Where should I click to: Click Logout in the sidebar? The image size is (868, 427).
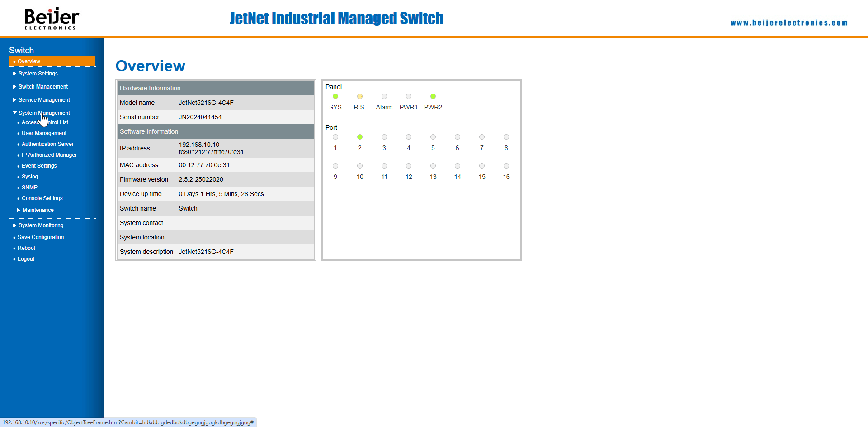(26, 259)
